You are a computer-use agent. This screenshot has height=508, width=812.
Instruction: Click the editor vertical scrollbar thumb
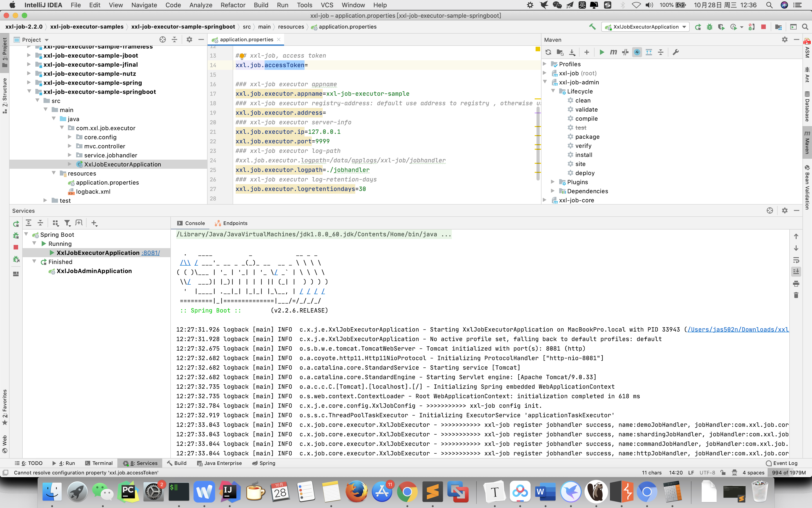(x=538, y=144)
